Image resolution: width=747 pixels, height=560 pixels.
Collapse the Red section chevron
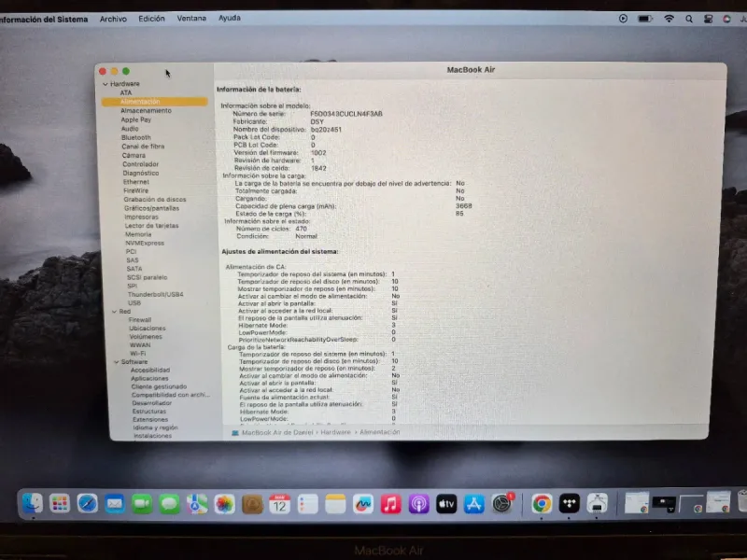click(x=114, y=312)
